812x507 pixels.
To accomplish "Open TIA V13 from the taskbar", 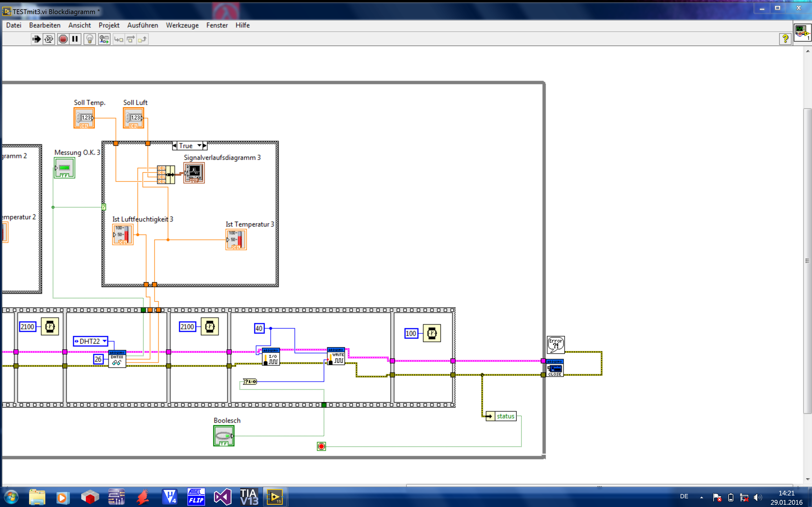I will pyautogui.click(x=249, y=497).
